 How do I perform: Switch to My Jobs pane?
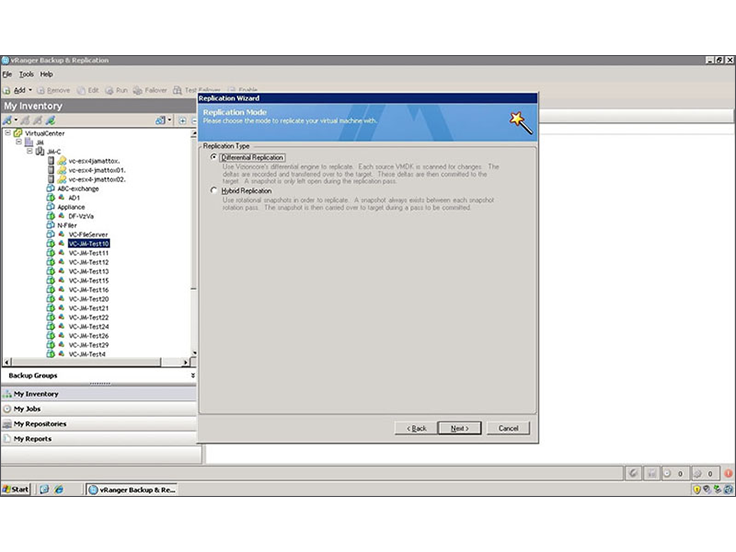[99, 408]
